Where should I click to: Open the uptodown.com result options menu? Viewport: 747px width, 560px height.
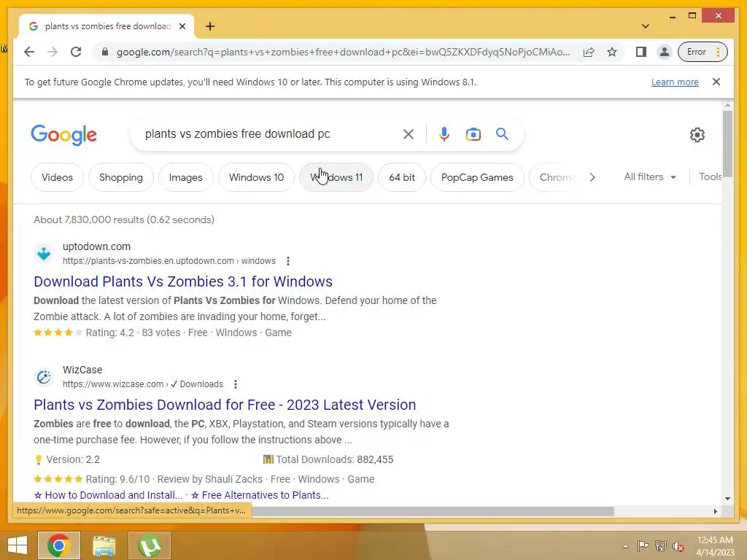click(x=287, y=261)
